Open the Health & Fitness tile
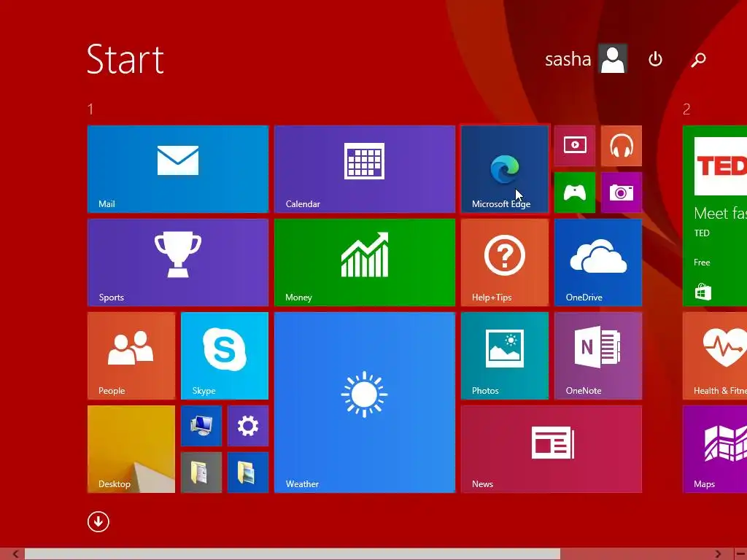 [x=715, y=356]
